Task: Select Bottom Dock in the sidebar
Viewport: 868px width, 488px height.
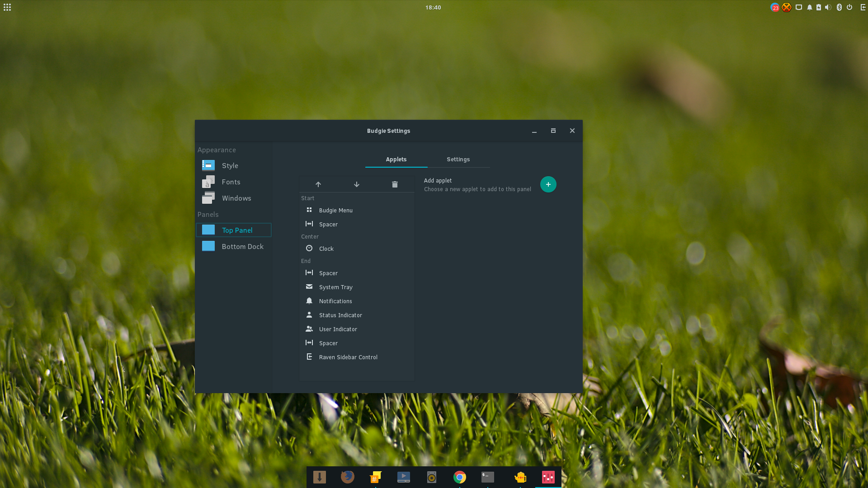Action: click(x=234, y=246)
